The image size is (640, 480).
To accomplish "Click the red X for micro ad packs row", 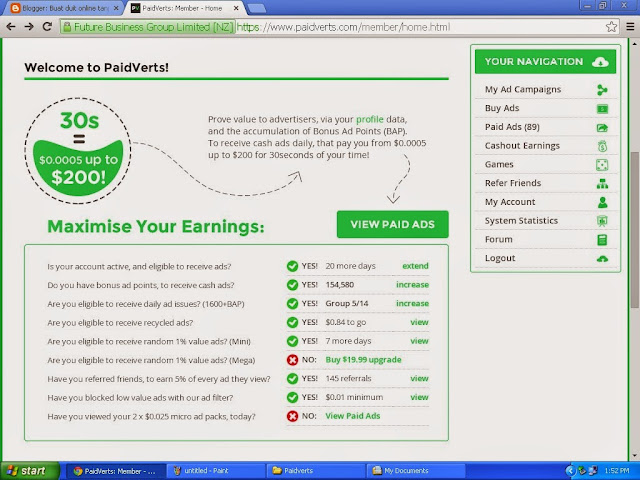I will coord(292,416).
